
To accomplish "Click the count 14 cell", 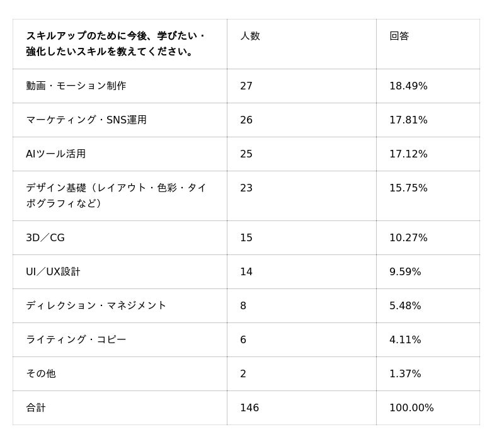I will [x=246, y=272].
